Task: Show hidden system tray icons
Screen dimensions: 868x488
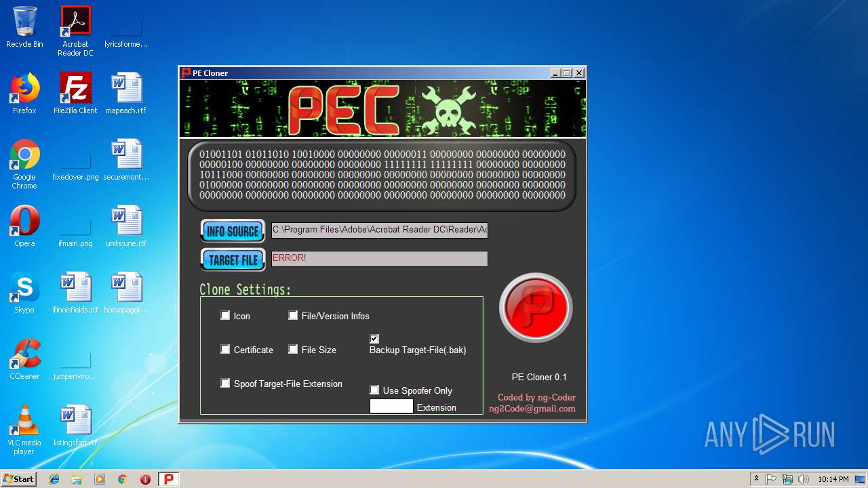Action: (x=756, y=479)
